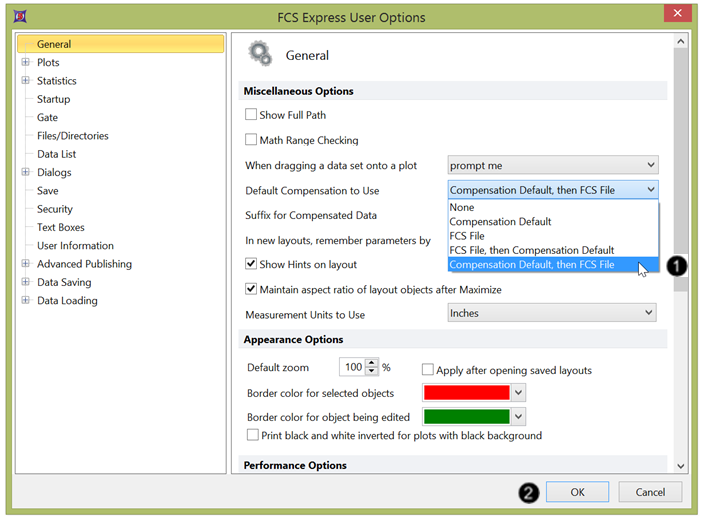Increase Default zoom with up spinner arrow
This screenshot has height=517, width=701.
(372, 363)
